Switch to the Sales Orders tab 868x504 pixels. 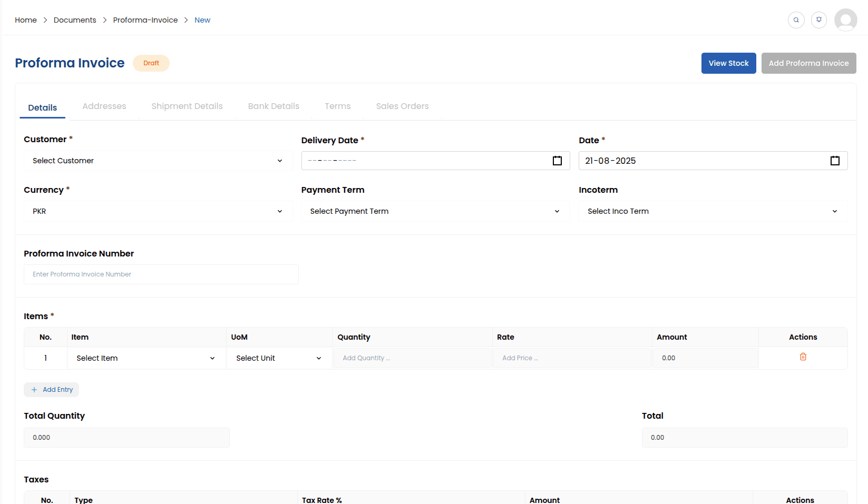402,106
